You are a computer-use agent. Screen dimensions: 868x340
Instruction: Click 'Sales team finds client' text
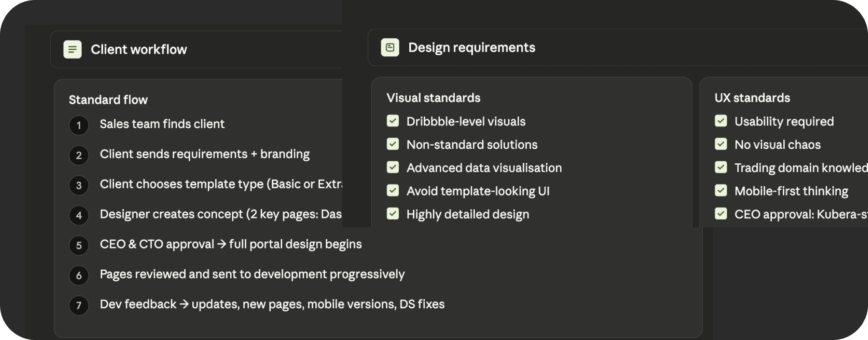coord(162,124)
